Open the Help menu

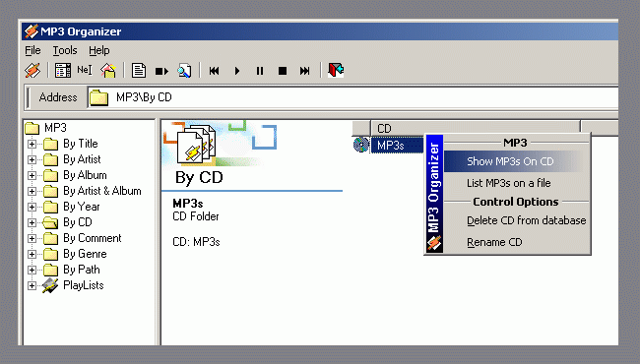(x=99, y=50)
